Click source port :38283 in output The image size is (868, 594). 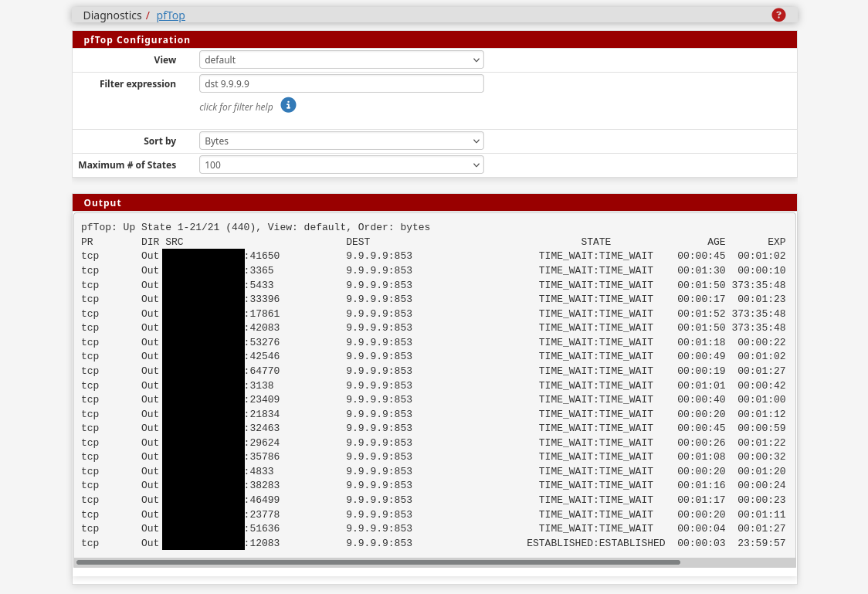(x=263, y=485)
